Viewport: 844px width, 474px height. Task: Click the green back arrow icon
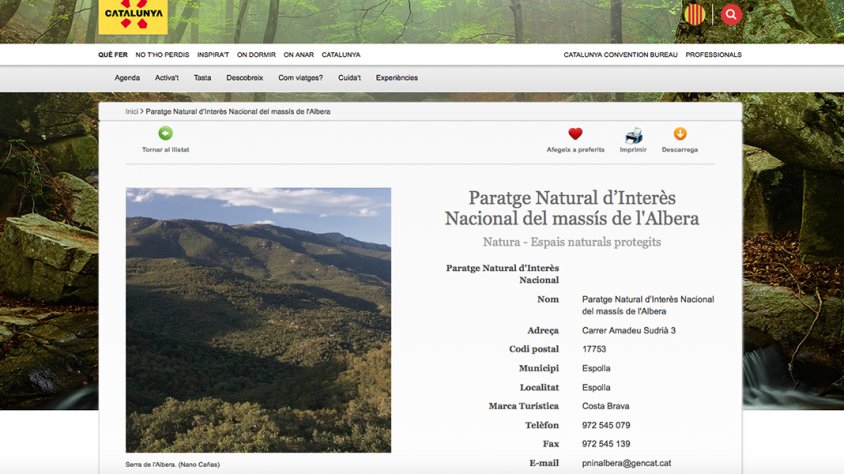point(165,133)
